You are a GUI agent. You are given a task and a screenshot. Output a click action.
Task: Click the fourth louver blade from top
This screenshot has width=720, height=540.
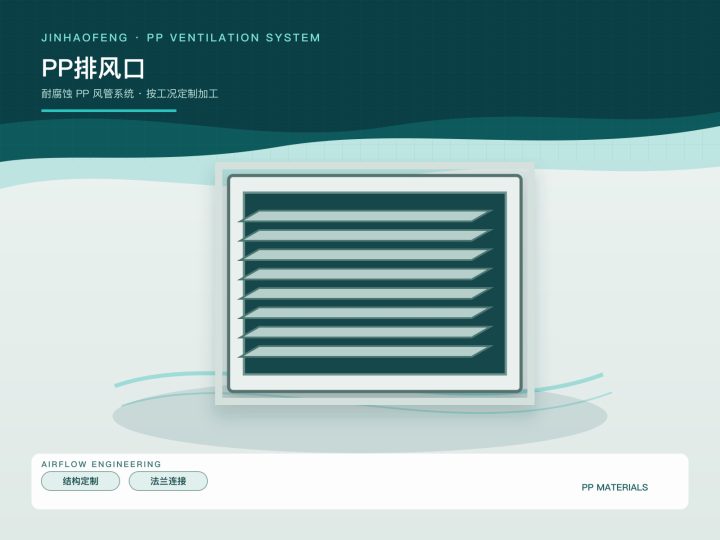click(x=366, y=274)
